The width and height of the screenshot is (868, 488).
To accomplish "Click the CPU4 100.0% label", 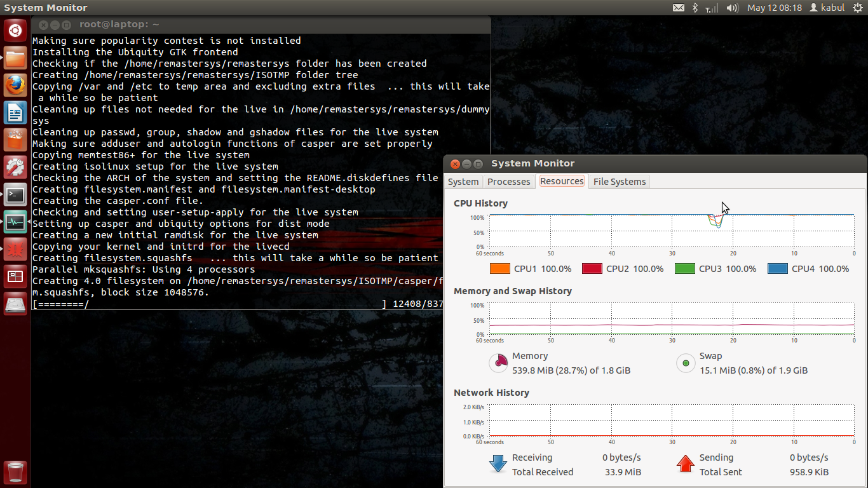I will (820, 269).
